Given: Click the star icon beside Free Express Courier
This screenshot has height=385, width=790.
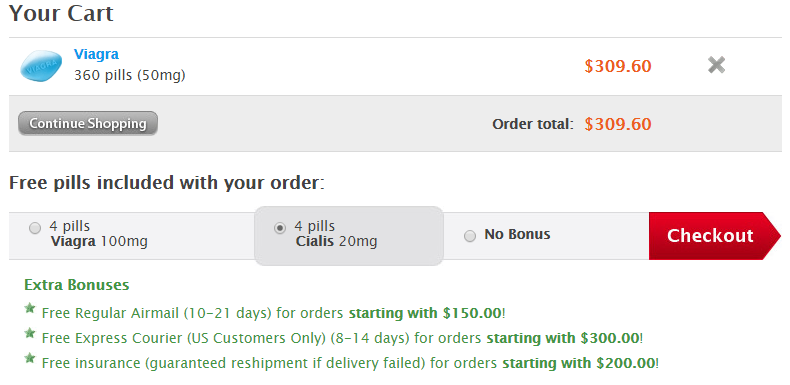Looking at the screenshot, I should tap(30, 333).
